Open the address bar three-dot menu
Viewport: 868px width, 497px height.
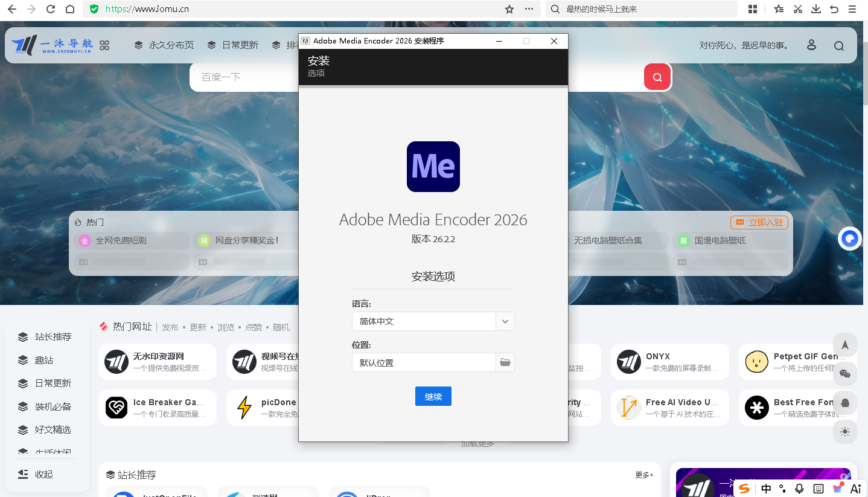click(x=529, y=9)
